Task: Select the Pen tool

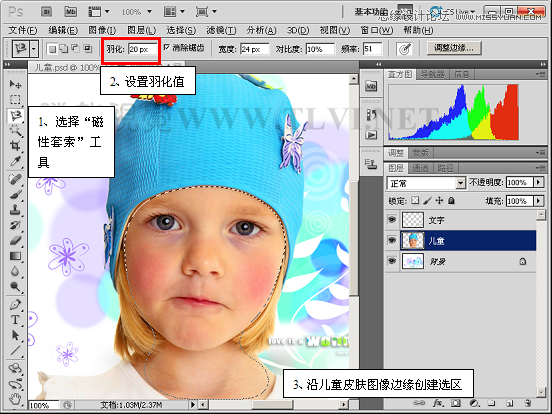Action: coord(15,304)
